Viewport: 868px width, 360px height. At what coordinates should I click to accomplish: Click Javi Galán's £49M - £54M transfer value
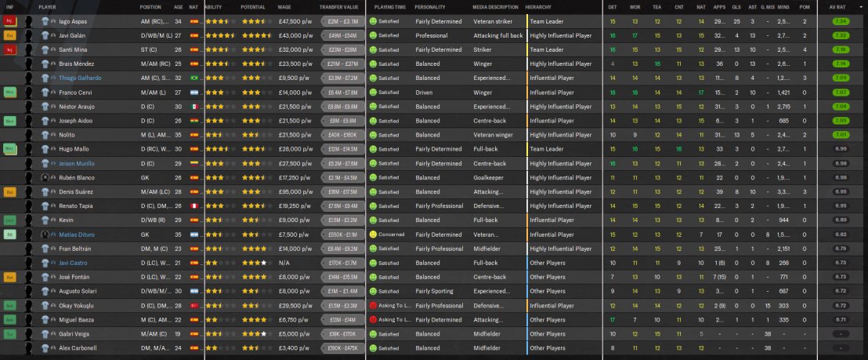click(x=342, y=35)
